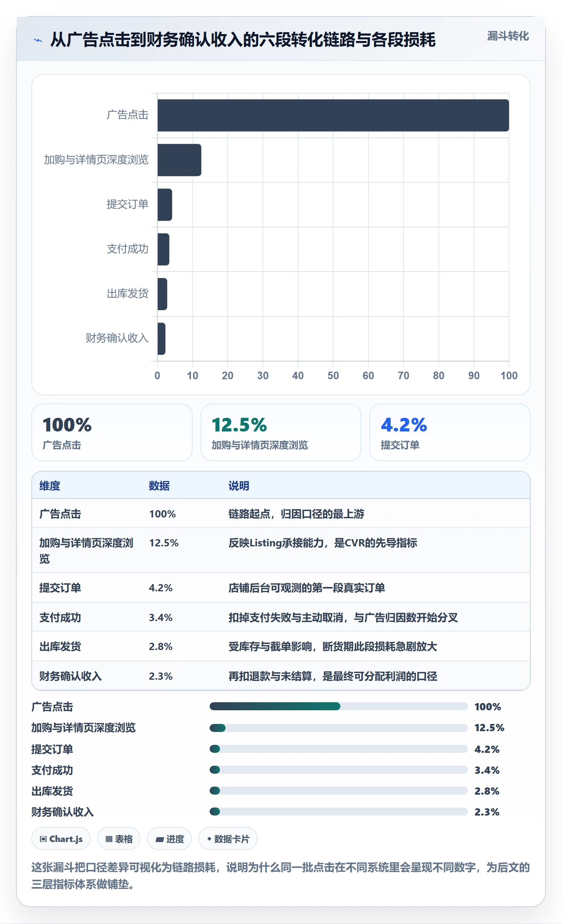Select the 数据卡片 chip

coord(228,838)
